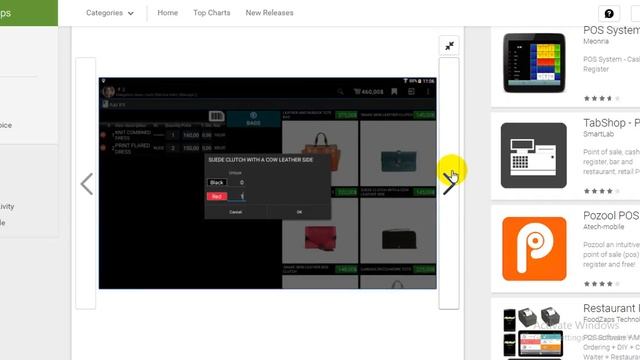This screenshot has height=360, width=640.
Task: Open the Pozool POS title link
Action: pyautogui.click(x=611, y=216)
